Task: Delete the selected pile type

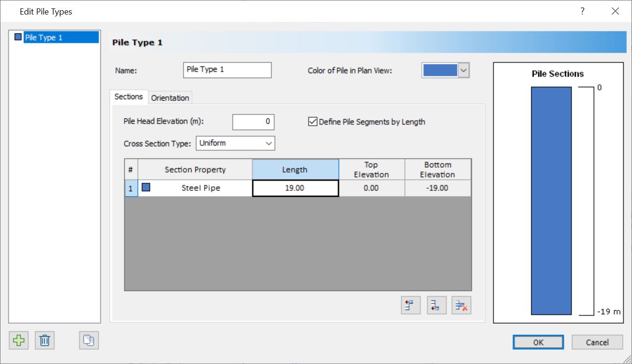Action: (45, 341)
